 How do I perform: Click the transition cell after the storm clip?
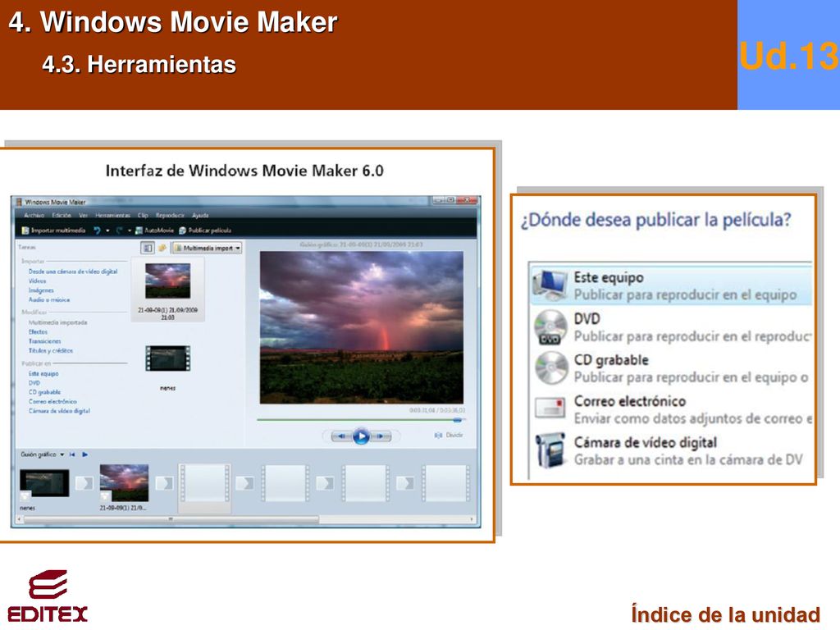(x=164, y=483)
